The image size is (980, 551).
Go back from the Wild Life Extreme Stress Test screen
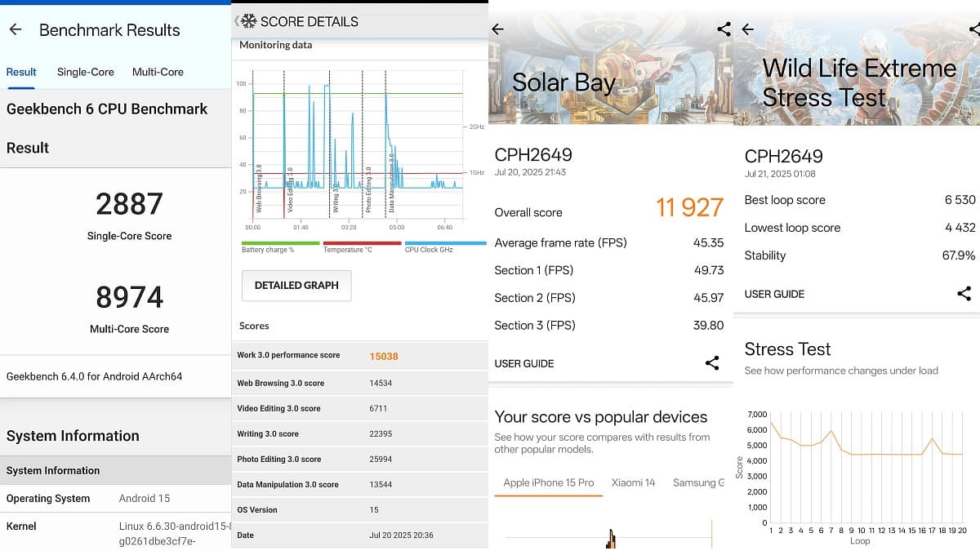point(747,29)
